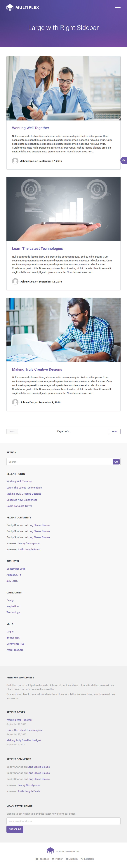Click the Prev pagination button

coord(12,431)
